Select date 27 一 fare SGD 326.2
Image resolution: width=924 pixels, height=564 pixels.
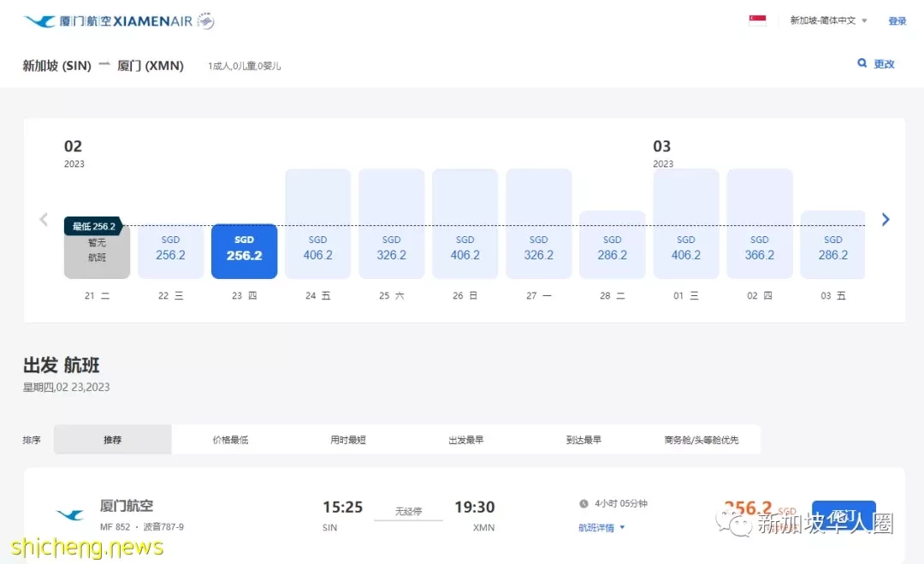539,224
